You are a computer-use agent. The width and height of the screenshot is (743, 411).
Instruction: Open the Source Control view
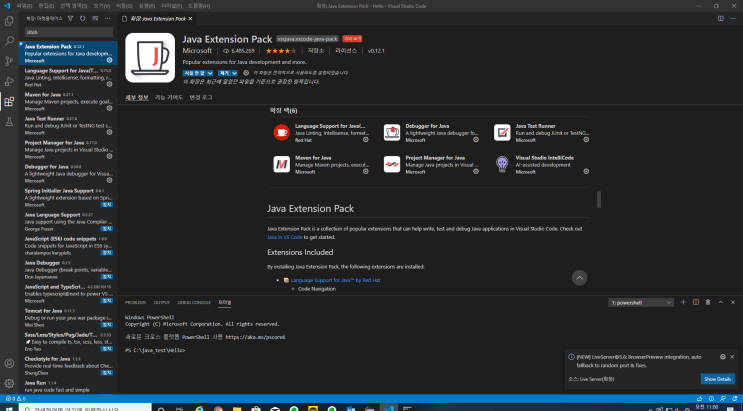point(9,61)
